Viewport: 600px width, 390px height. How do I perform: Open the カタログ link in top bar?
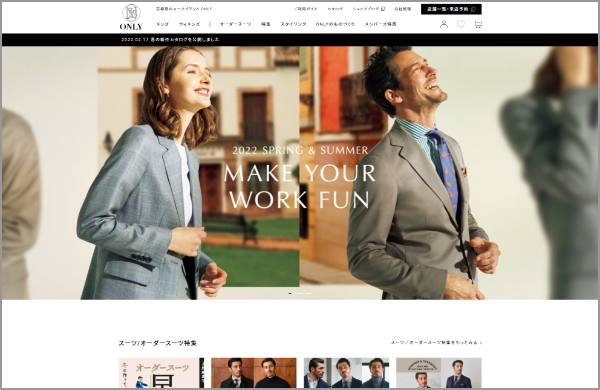[335, 9]
